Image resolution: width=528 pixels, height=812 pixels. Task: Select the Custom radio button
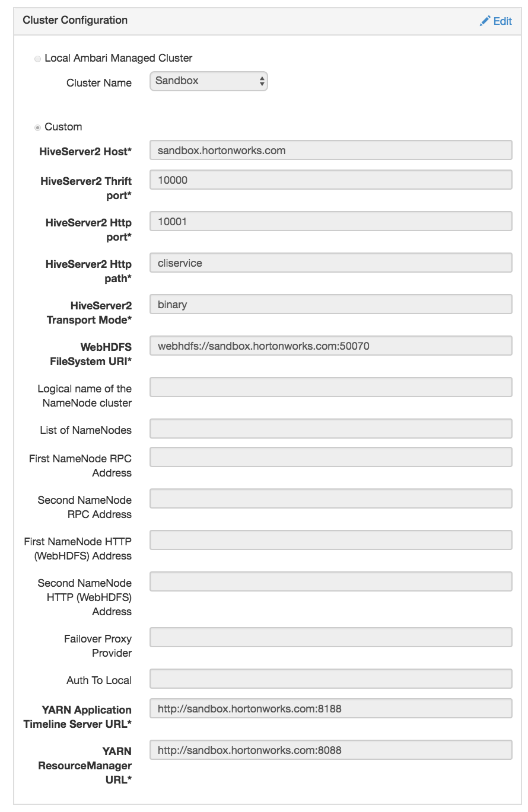pos(37,126)
